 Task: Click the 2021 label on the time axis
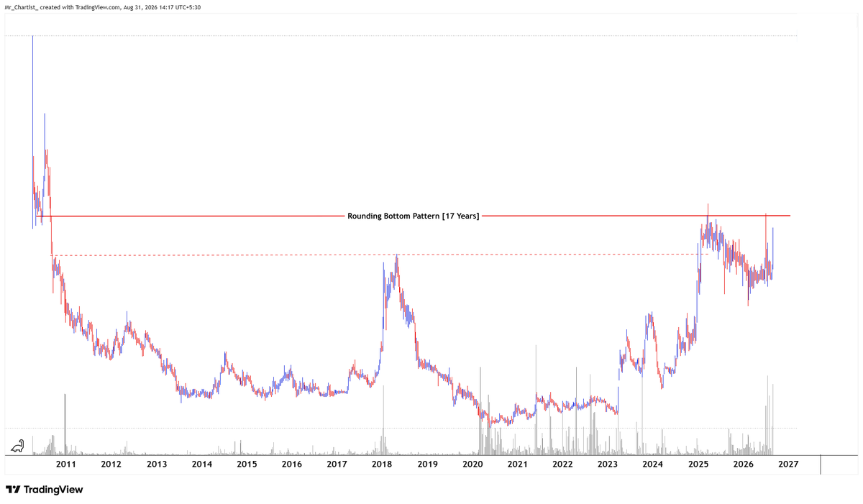tap(518, 464)
